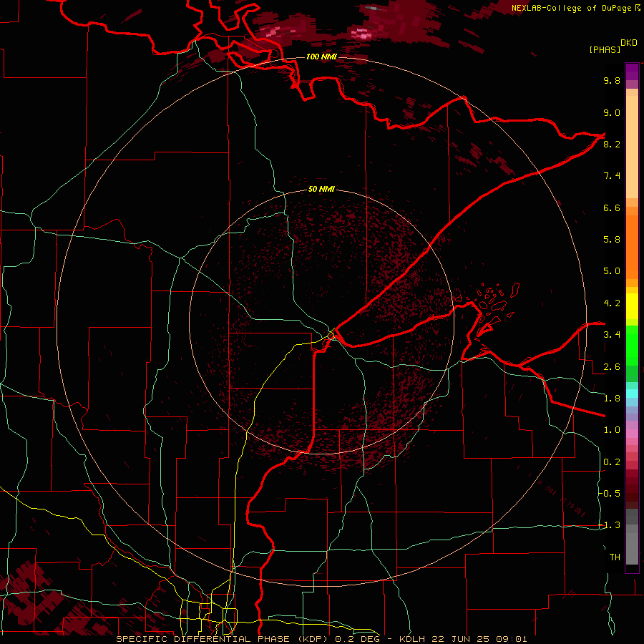Viewport: 644px width, 644px height.
Task: Click the yellow segment of the color bar
Action: [632, 306]
